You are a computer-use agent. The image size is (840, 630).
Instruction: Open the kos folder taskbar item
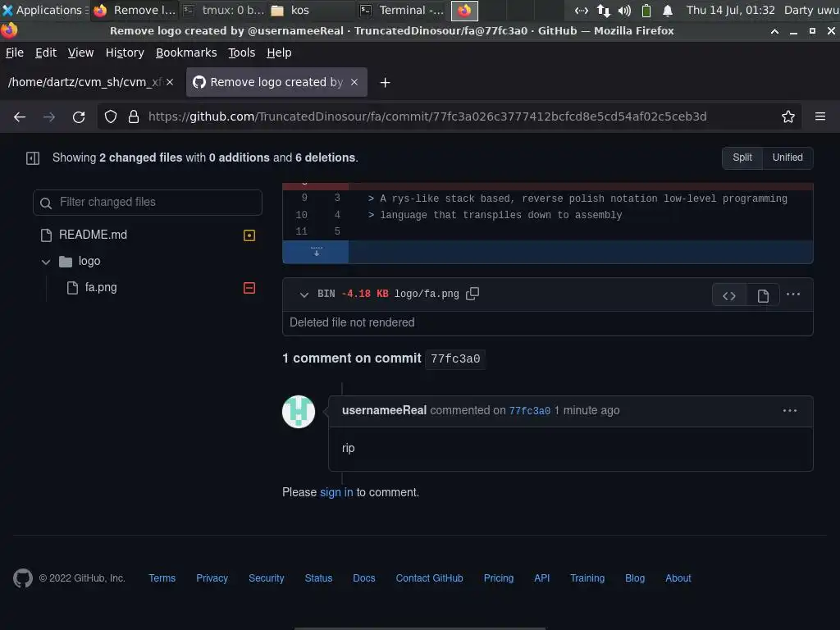[311, 10]
